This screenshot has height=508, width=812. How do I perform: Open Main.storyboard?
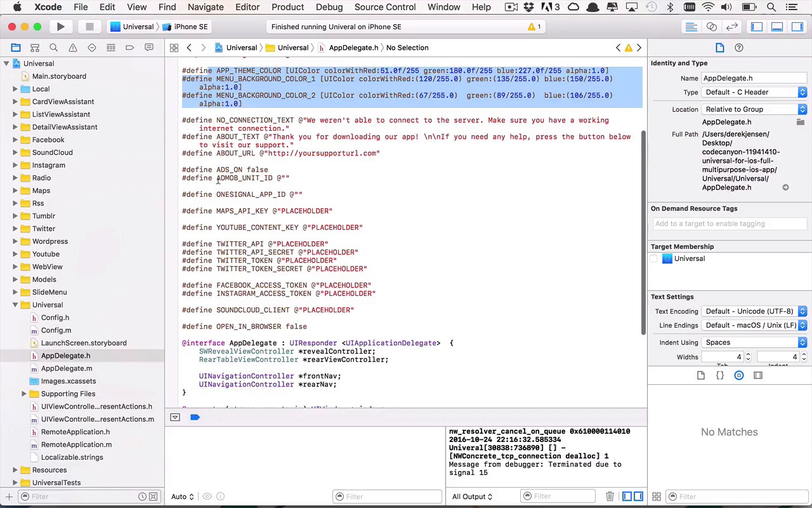[x=59, y=76]
